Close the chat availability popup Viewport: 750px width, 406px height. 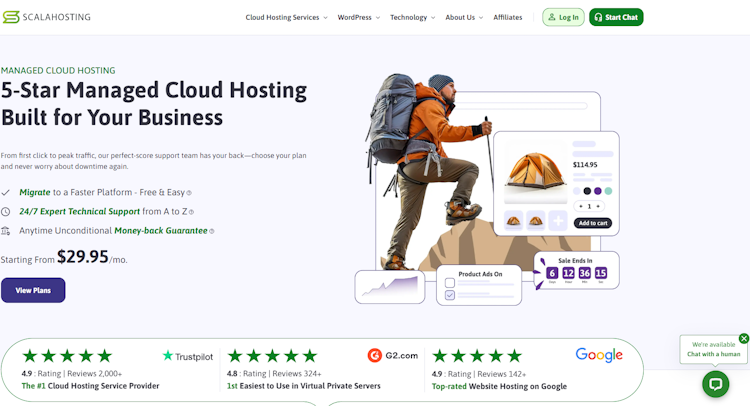pyautogui.click(x=744, y=339)
